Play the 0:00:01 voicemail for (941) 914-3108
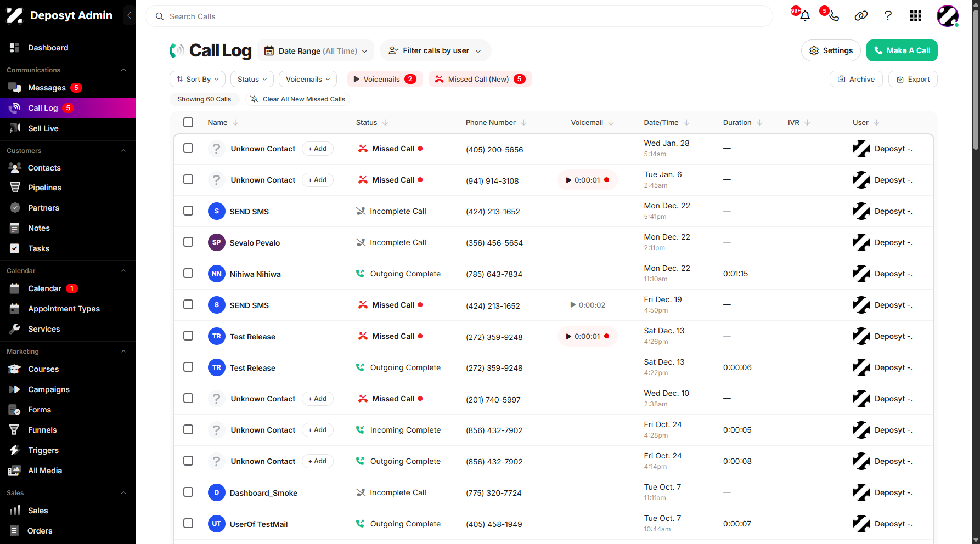980x544 pixels. (x=587, y=180)
